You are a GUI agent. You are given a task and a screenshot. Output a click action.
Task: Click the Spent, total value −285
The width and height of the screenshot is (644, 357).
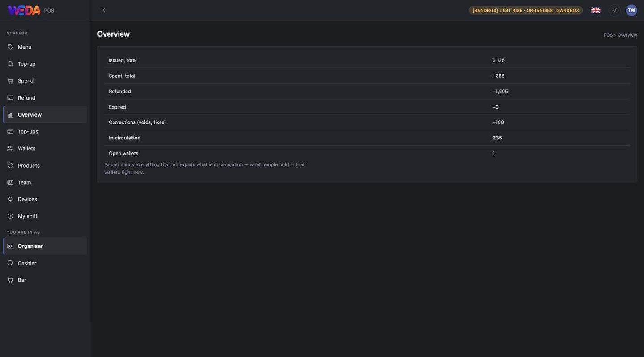pyautogui.click(x=499, y=76)
